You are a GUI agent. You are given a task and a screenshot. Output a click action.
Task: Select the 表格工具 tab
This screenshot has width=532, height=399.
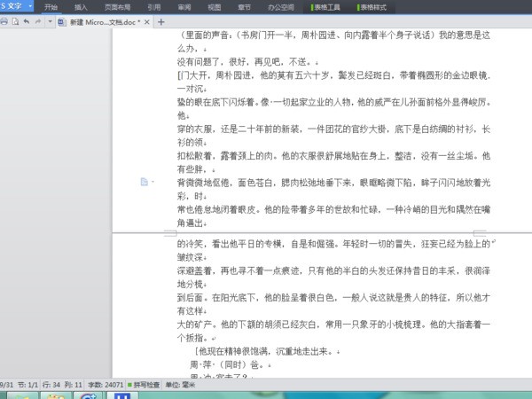pyautogui.click(x=325, y=7)
